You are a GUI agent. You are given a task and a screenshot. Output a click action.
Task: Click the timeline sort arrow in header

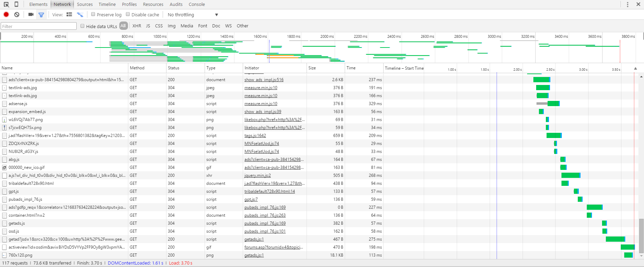click(x=635, y=68)
